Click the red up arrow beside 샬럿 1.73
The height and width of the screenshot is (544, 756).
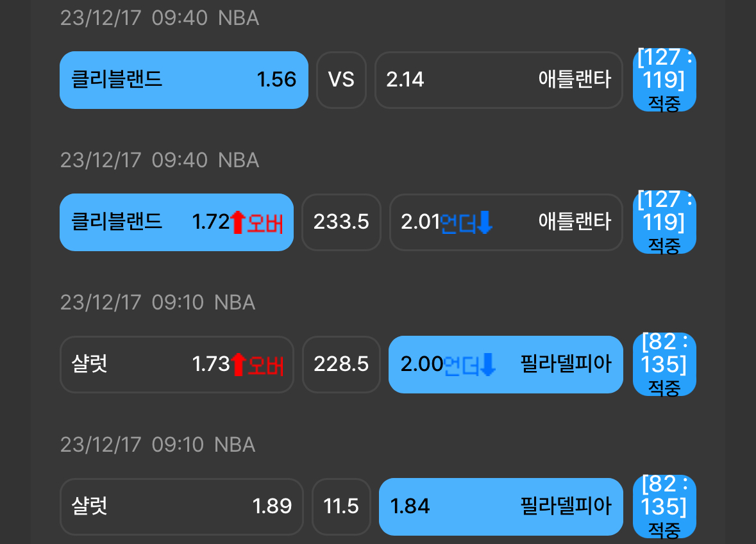238,365
